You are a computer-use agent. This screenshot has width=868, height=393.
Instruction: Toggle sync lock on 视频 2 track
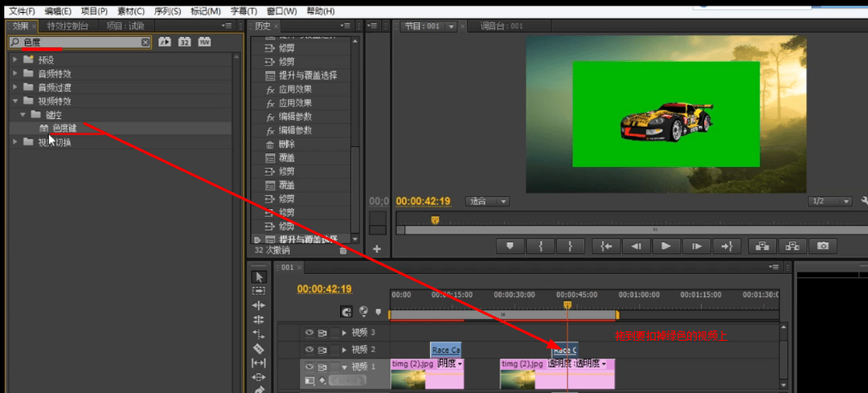click(x=322, y=350)
